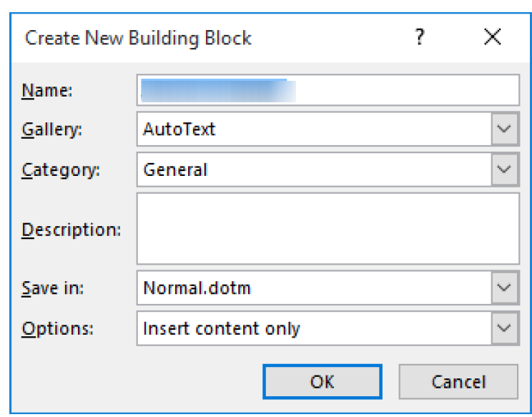
Task: Click inside the Description text box
Action: click(x=328, y=229)
